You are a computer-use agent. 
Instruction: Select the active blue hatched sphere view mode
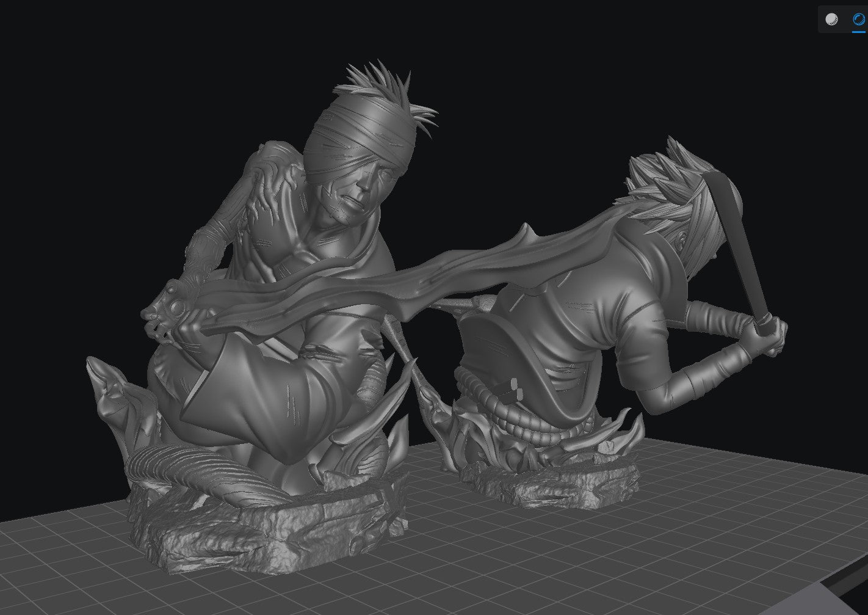tap(859, 20)
